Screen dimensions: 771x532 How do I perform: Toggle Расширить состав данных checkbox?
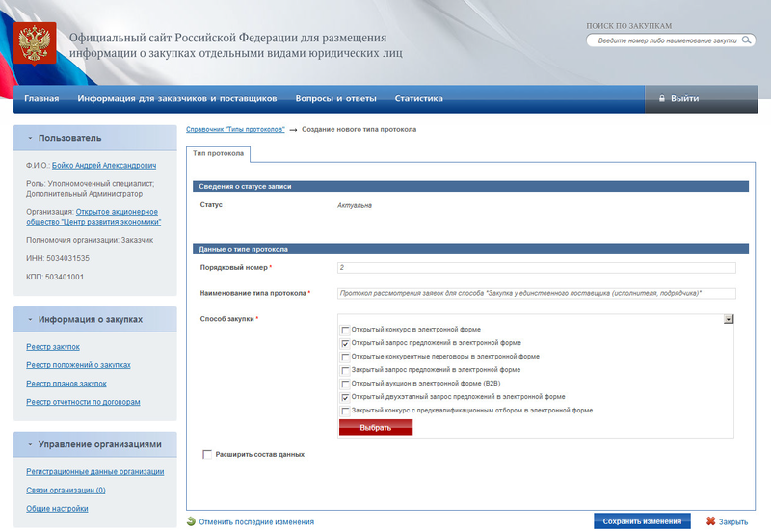click(207, 454)
